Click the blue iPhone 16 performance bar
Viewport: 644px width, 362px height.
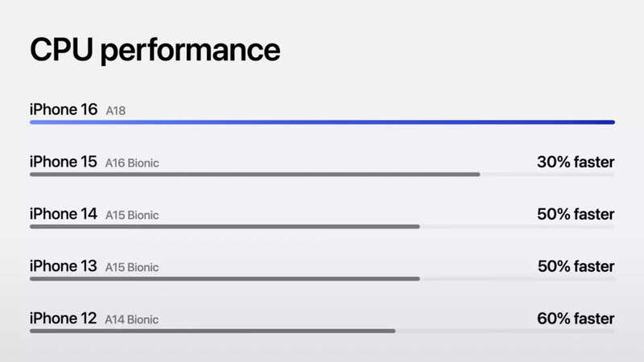point(322,122)
